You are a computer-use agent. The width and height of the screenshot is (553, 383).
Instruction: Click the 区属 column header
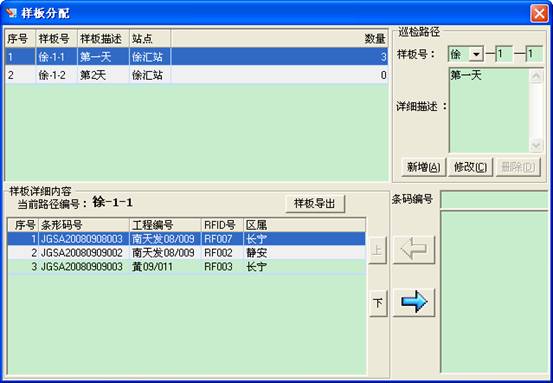(x=304, y=225)
